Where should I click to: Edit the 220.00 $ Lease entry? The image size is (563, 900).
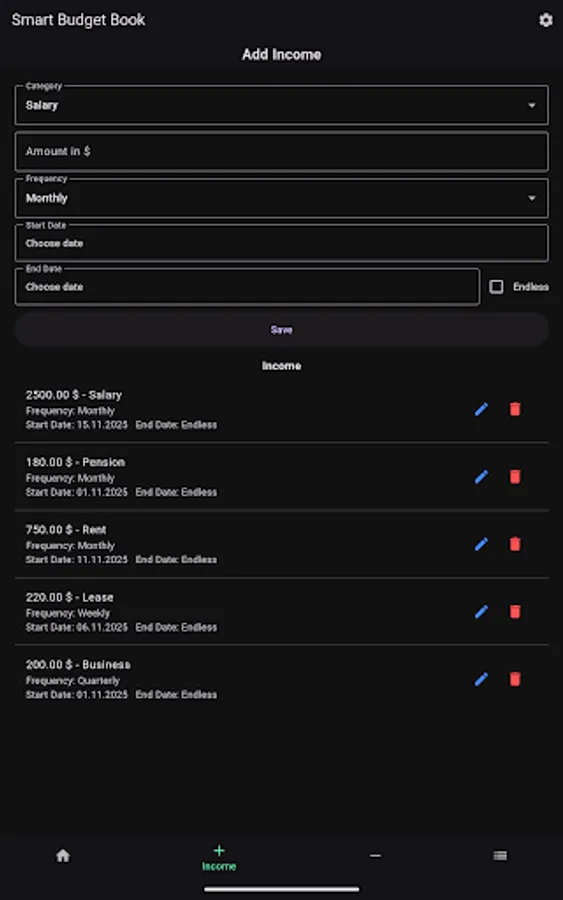[481, 611]
